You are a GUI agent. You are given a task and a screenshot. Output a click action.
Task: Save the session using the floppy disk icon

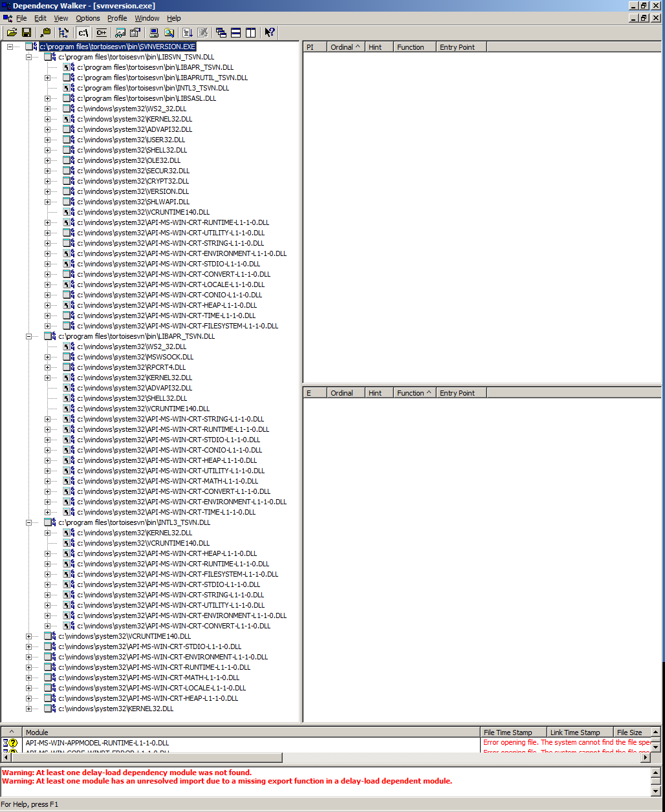coord(27,32)
